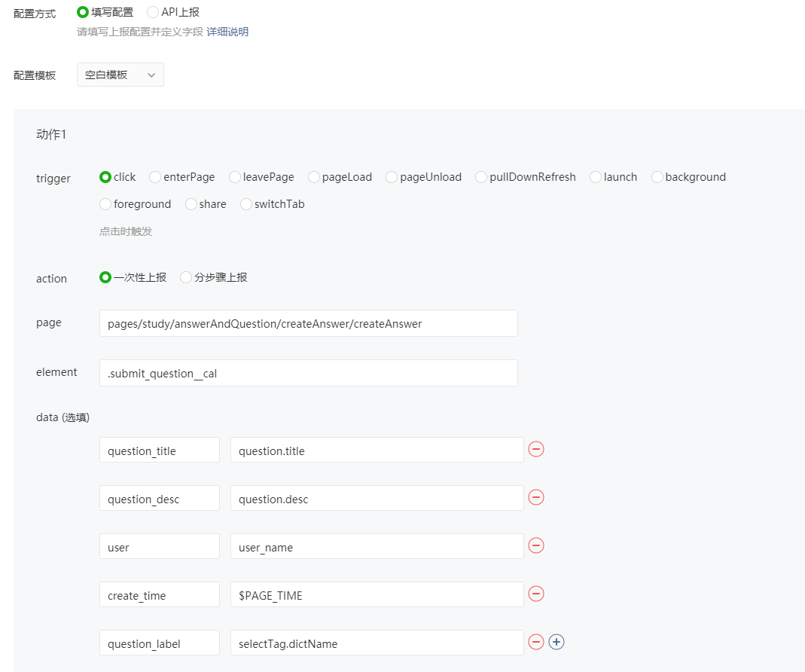Edit the question_title key field

click(x=160, y=451)
